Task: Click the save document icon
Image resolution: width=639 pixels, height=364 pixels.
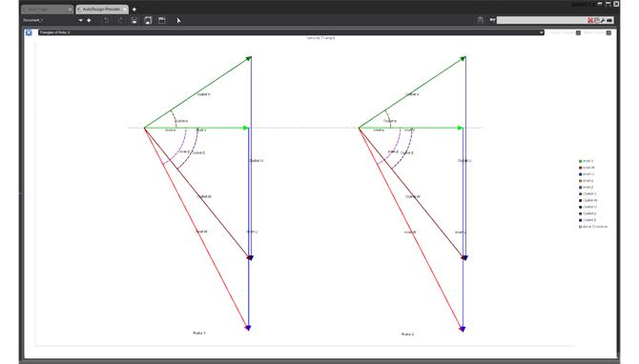Action: click(x=134, y=20)
